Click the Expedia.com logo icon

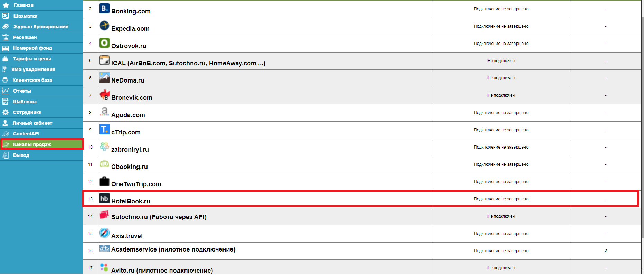(104, 26)
